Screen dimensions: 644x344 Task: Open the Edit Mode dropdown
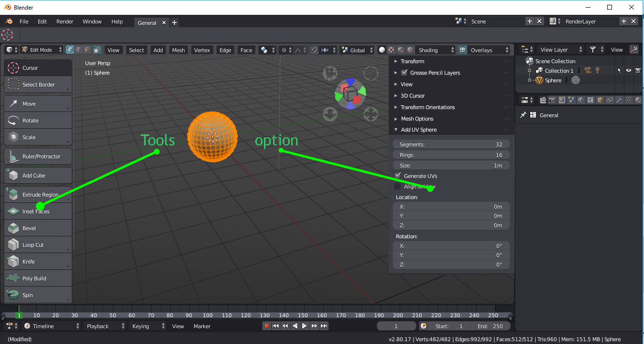coord(42,50)
